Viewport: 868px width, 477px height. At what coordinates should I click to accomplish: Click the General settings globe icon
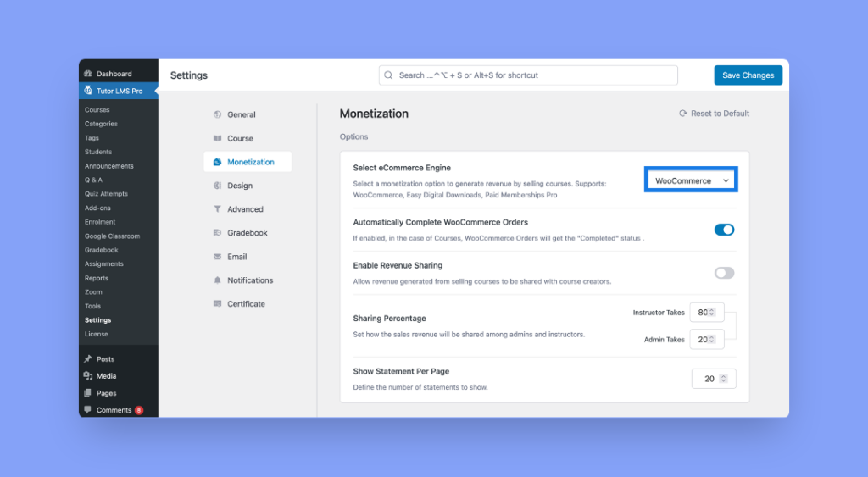tap(218, 114)
